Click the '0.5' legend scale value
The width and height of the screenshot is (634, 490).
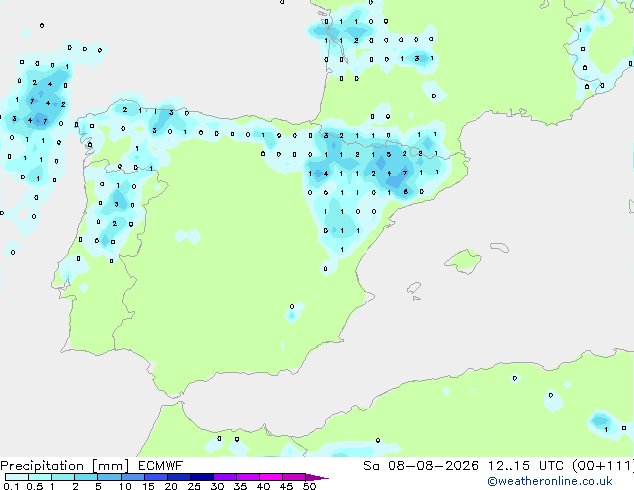35,486
